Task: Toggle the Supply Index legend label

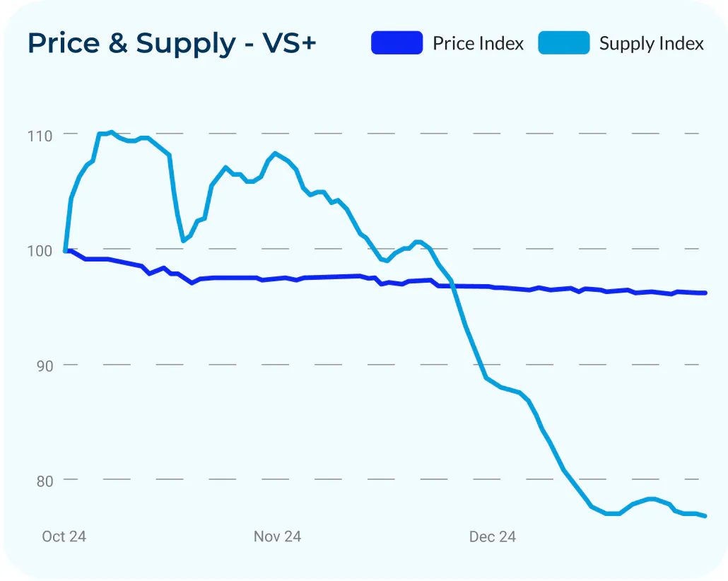Action: point(651,43)
